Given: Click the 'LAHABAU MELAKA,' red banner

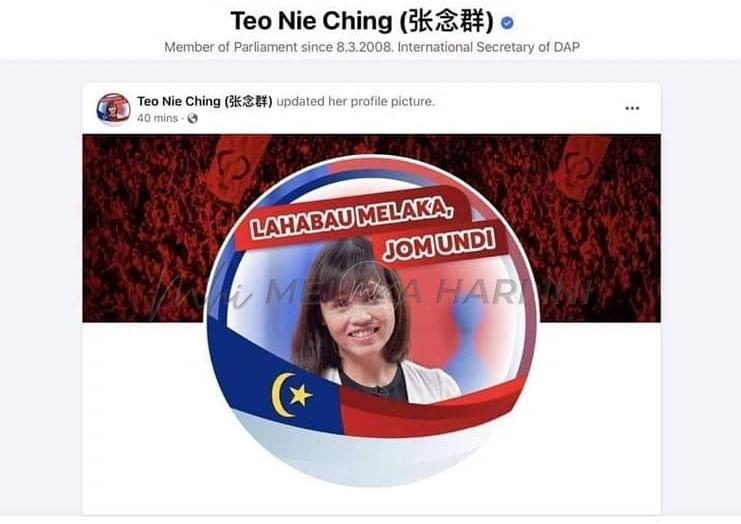Looking at the screenshot, I should [x=352, y=218].
